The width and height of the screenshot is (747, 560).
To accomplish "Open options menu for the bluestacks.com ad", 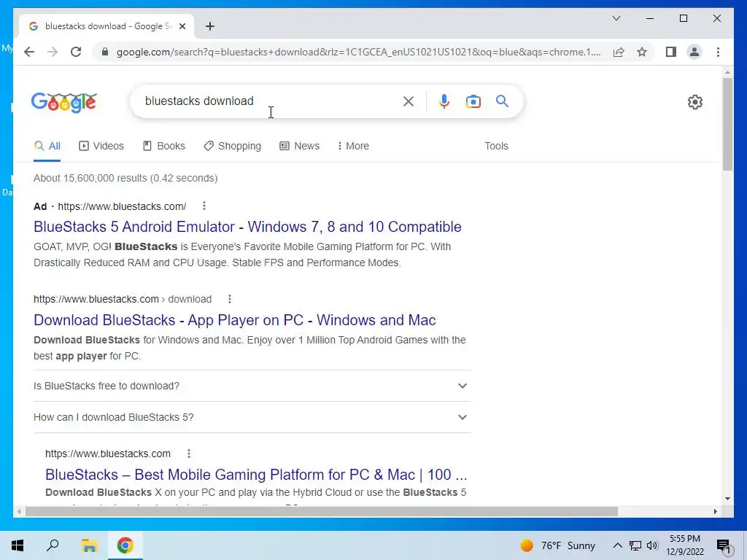I will [204, 206].
